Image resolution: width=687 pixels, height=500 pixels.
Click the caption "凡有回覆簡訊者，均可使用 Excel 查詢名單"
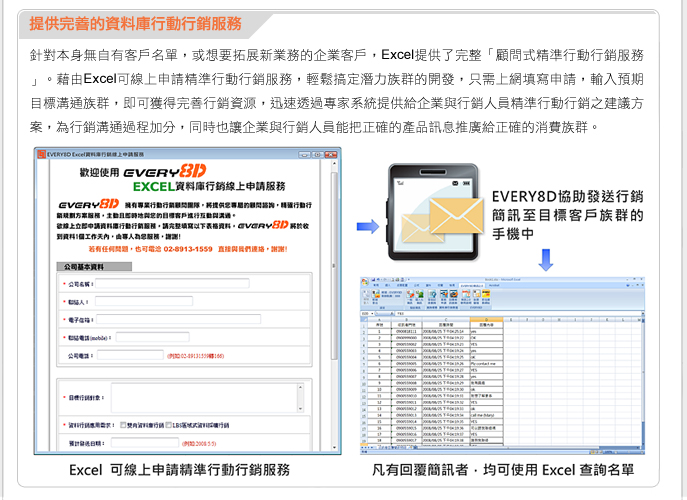coord(503,470)
